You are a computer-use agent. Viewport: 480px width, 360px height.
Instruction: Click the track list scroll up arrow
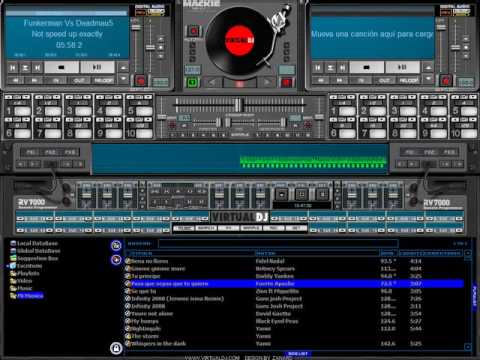coord(468,253)
